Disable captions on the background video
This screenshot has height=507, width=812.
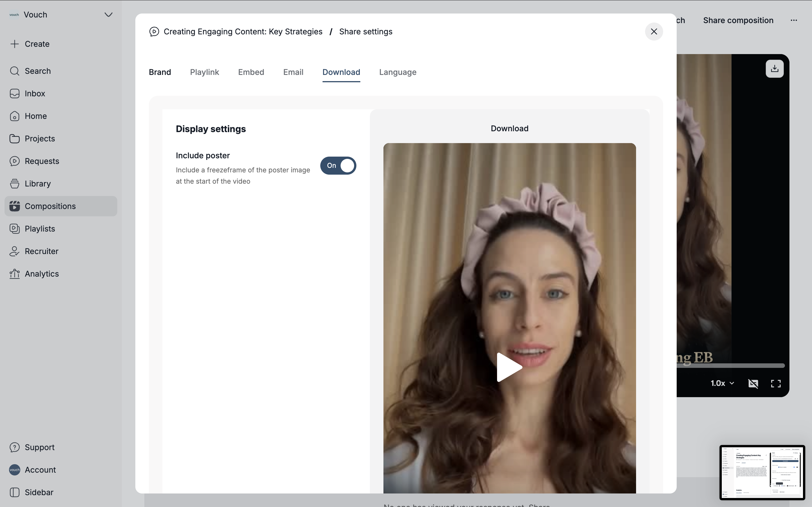coord(753,383)
